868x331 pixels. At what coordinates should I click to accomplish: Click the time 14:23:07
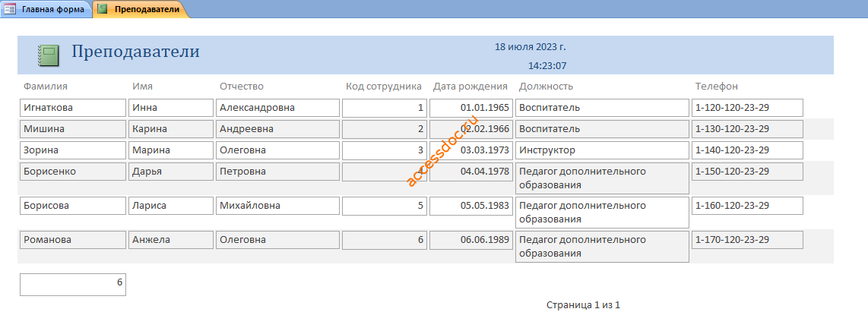pyautogui.click(x=547, y=66)
